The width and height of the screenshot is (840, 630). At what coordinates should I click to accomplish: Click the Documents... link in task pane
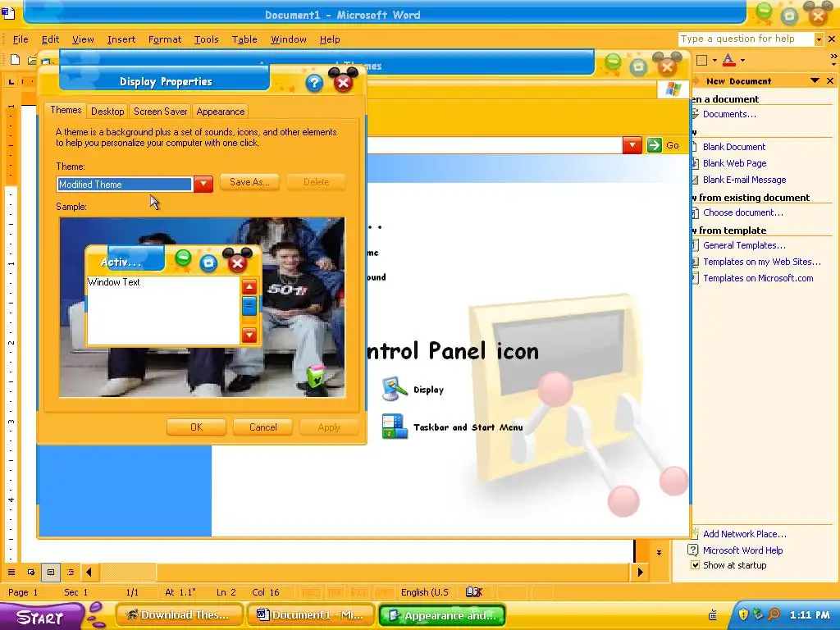(x=729, y=114)
